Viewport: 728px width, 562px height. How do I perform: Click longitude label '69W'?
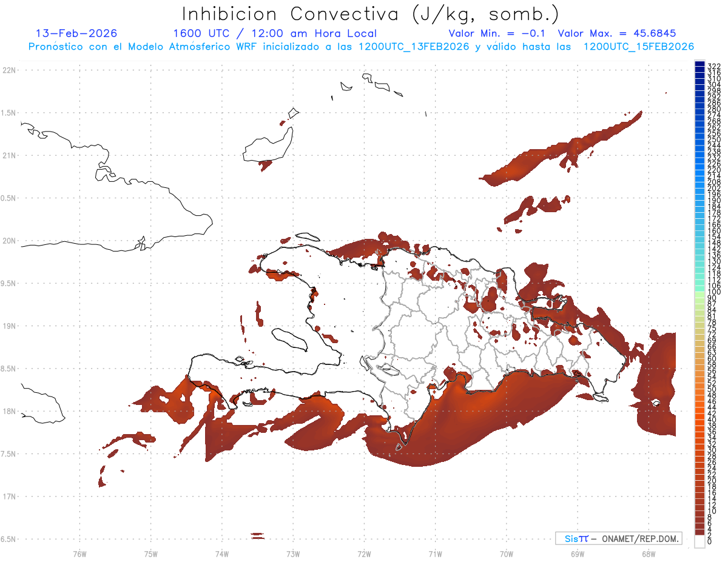click(x=578, y=554)
